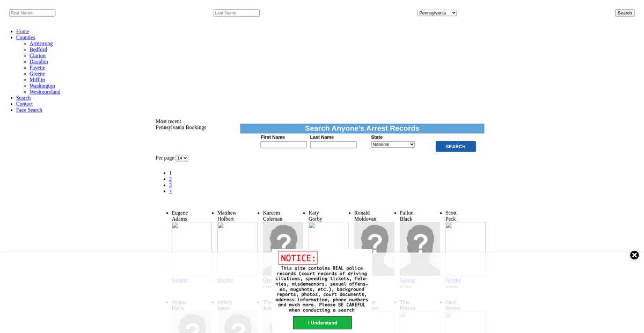
Task: Focus the Last Name field in arrest search
Action: click(333, 145)
